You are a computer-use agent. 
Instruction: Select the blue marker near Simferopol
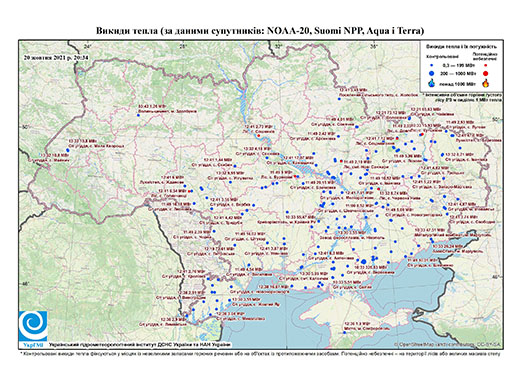[x=345, y=332]
